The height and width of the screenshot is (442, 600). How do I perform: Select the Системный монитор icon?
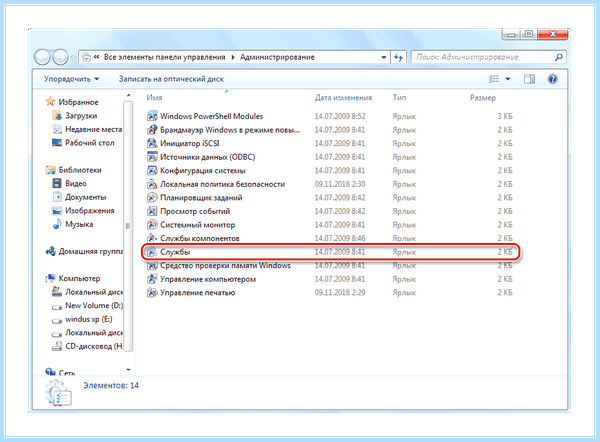152,225
